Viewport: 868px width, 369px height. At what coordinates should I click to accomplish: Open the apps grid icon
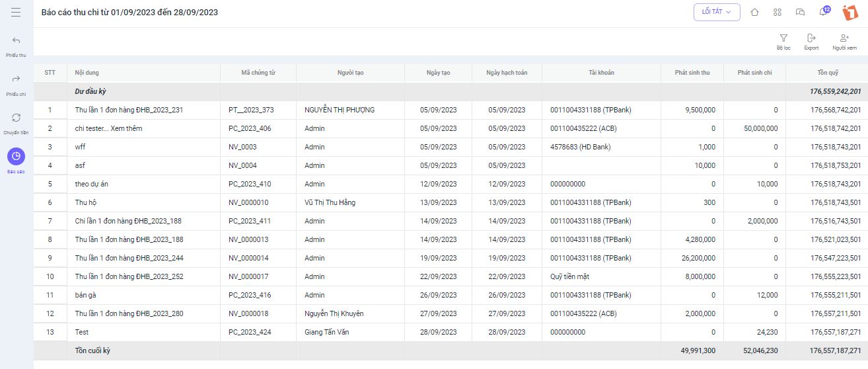pos(777,12)
